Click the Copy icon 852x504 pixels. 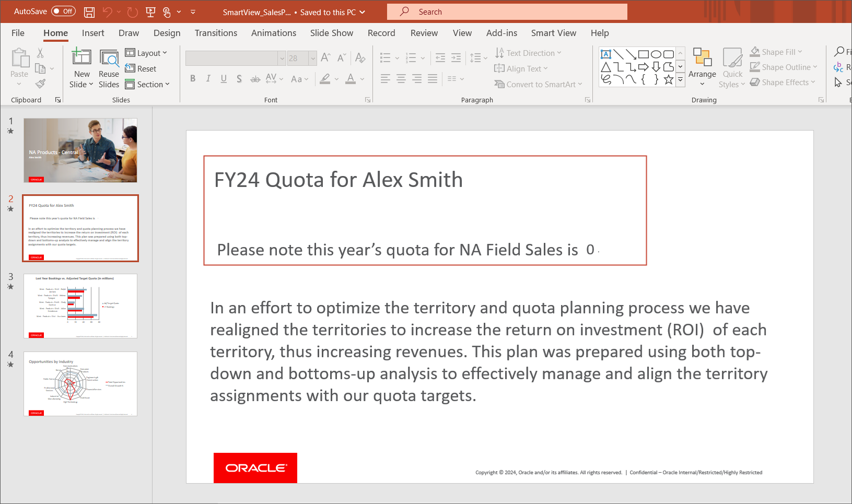(40, 68)
